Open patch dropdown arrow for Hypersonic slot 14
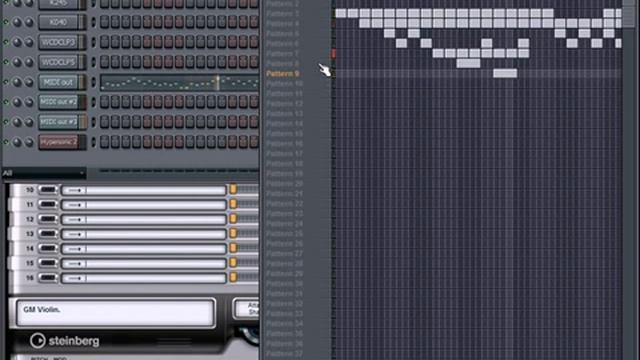The height and width of the screenshot is (360, 640). pos(75,249)
